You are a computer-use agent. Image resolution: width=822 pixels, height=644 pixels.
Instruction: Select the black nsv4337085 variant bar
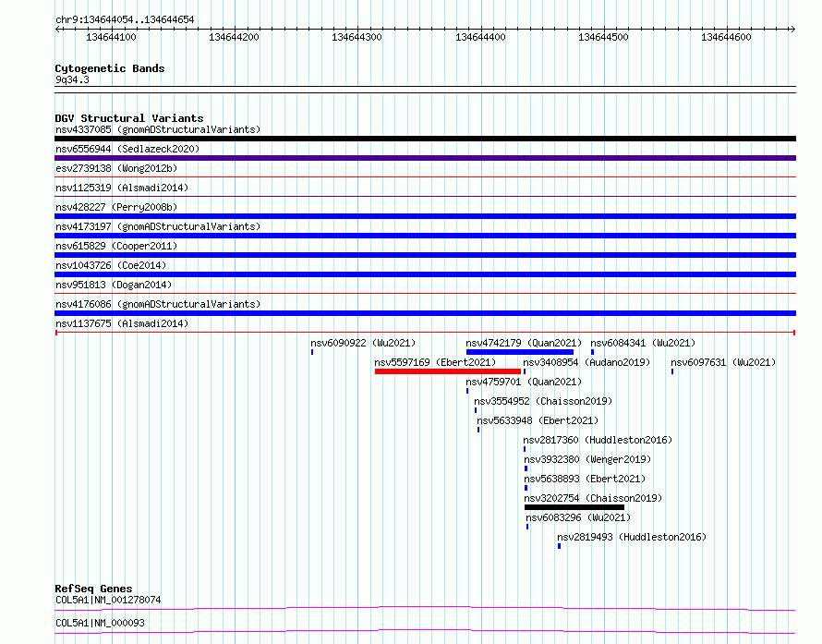coord(425,139)
